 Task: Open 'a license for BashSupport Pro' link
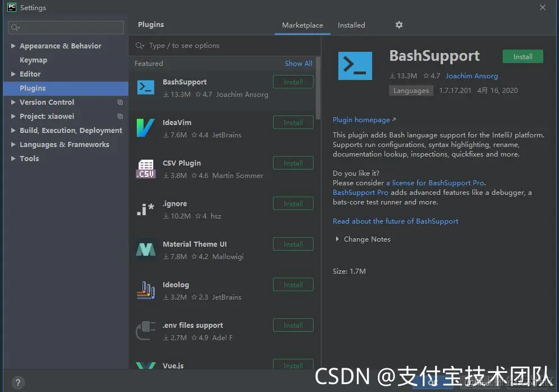coord(435,183)
